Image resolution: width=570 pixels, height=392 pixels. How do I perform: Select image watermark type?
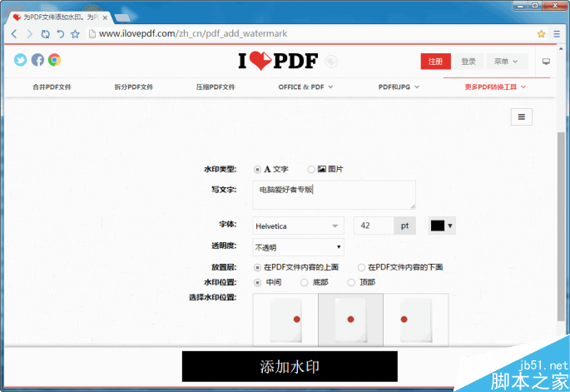(x=311, y=170)
